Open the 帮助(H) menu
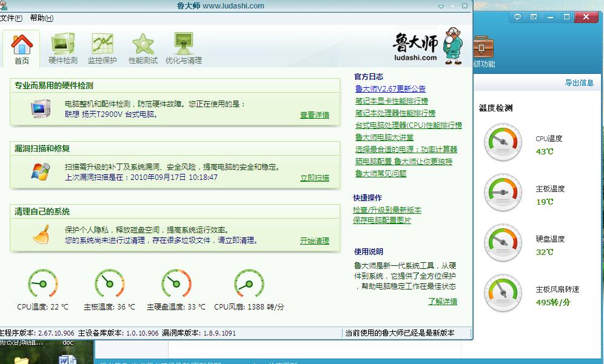This screenshot has width=604, height=364. pyautogui.click(x=42, y=18)
